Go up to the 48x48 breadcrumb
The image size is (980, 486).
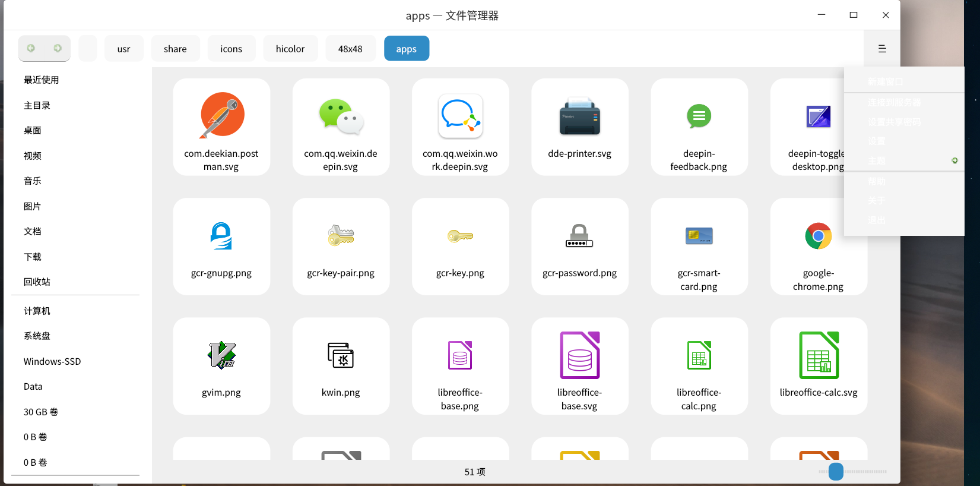pos(350,49)
